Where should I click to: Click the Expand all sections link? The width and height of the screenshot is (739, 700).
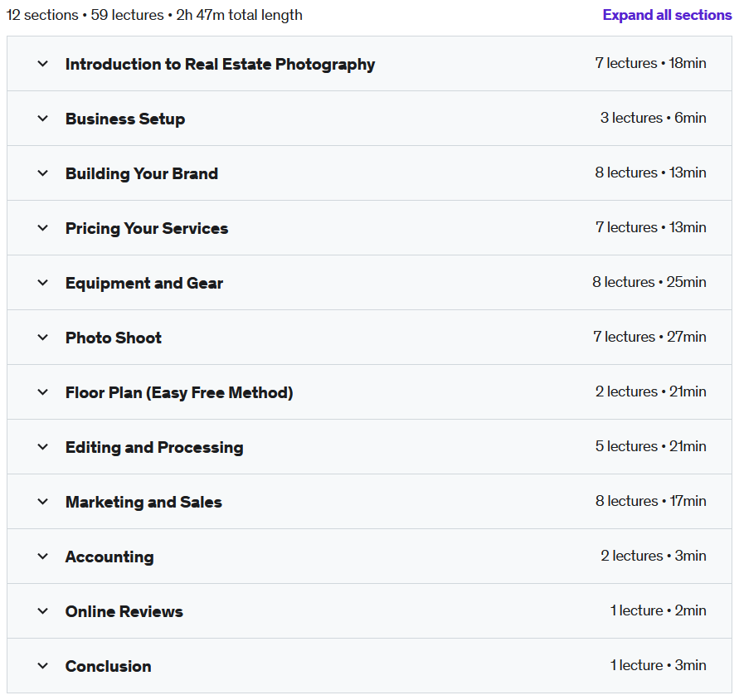pos(667,15)
